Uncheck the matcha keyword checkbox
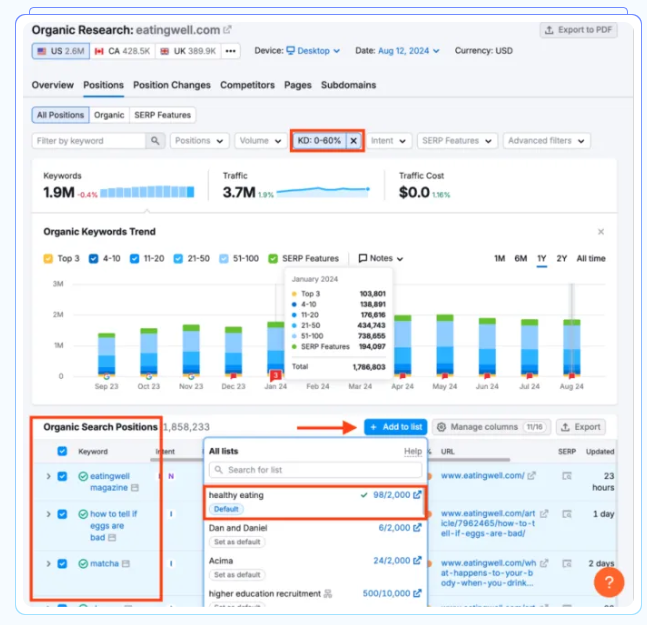647x625 pixels. coord(62,564)
